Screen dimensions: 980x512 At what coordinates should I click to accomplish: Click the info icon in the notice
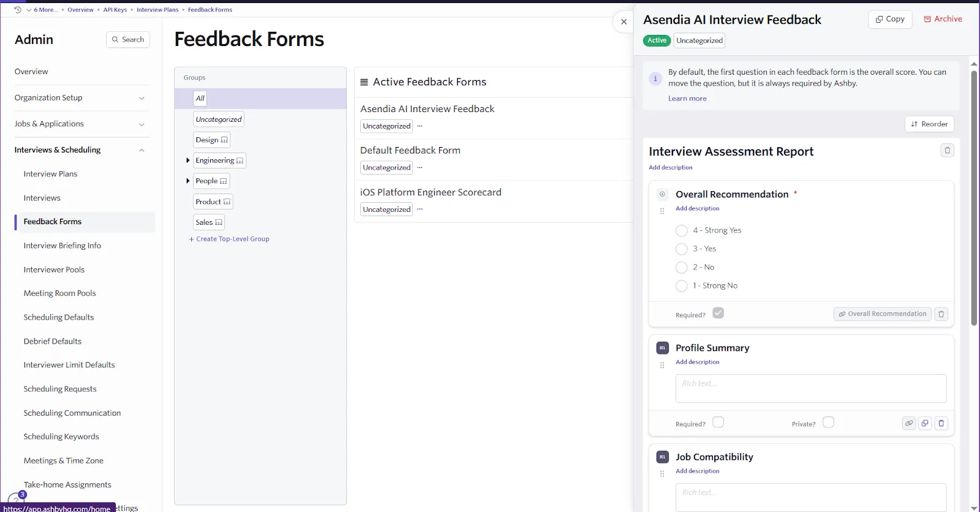pos(655,78)
